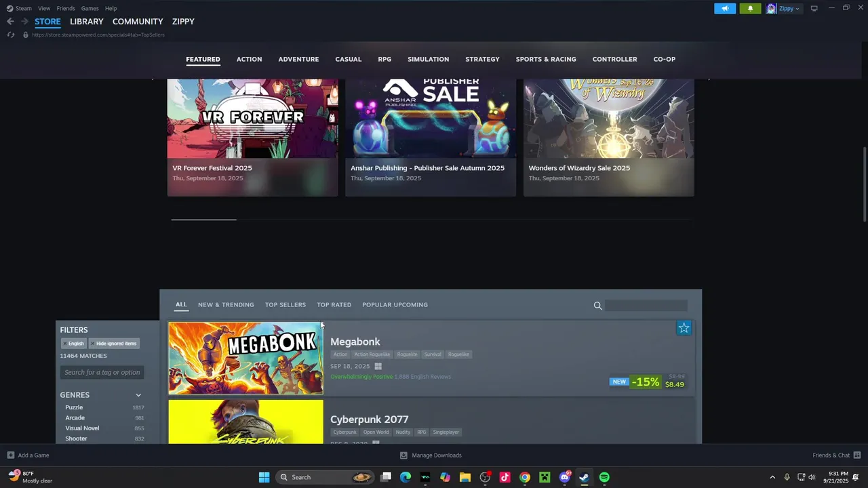Screen dimensions: 868x488
Task: Switch to the Community tab
Action: coord(138,22)
